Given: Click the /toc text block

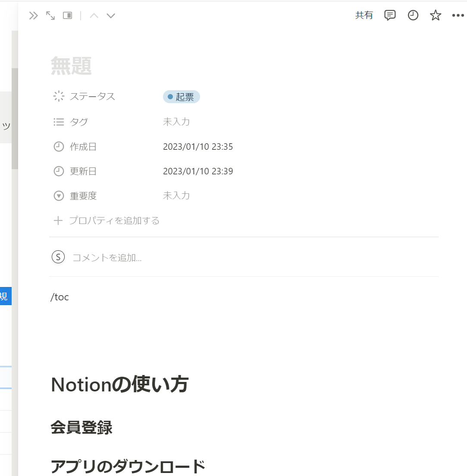Looking at the screenshot, I should [x=60, y=297].
